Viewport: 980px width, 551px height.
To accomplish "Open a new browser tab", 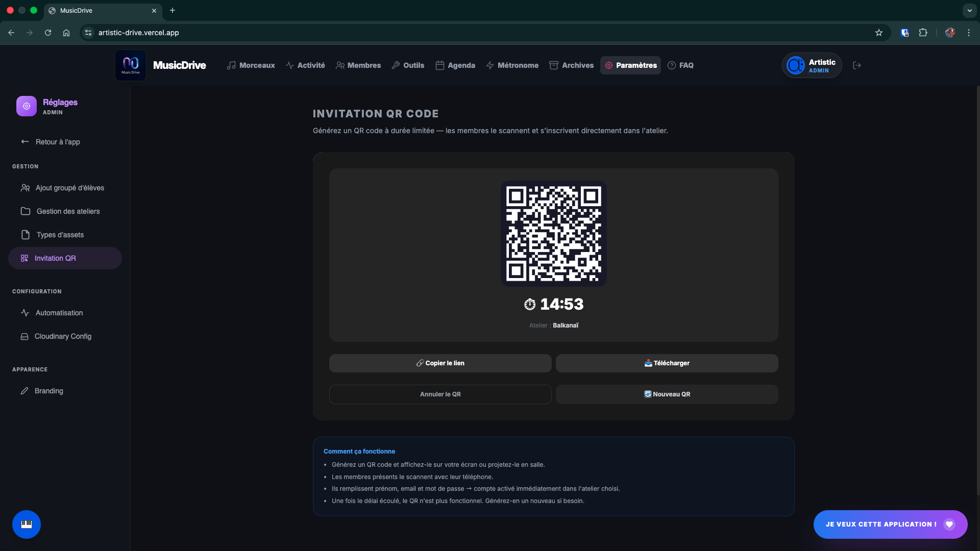I will click(x=173, y=10).
